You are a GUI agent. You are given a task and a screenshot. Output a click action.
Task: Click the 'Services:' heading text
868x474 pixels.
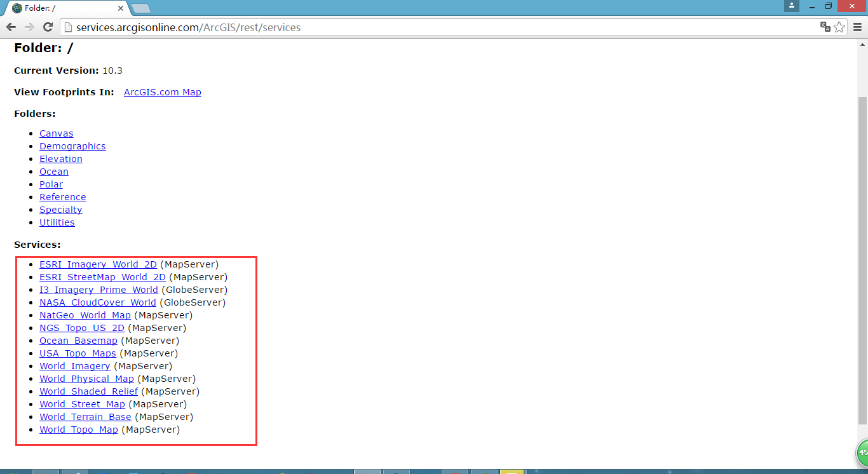37,245
